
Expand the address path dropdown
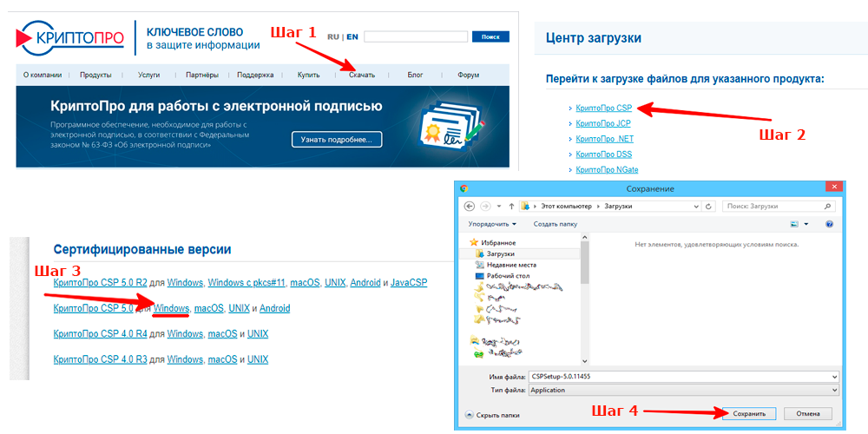pos(697,206)
